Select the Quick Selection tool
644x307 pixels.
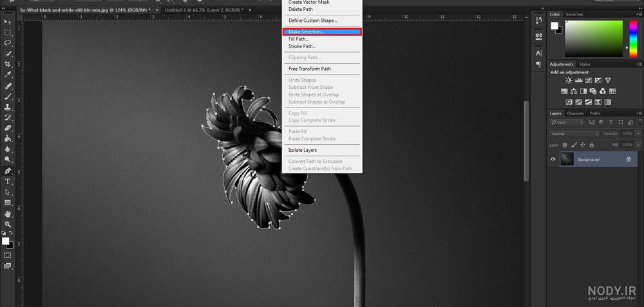click(7, 54)
